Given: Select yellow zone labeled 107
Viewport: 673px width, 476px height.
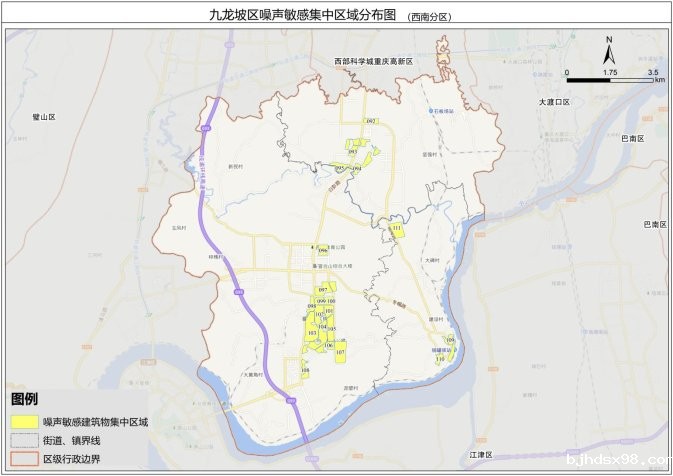Looking at the screenshot, I should coord(340,351).
